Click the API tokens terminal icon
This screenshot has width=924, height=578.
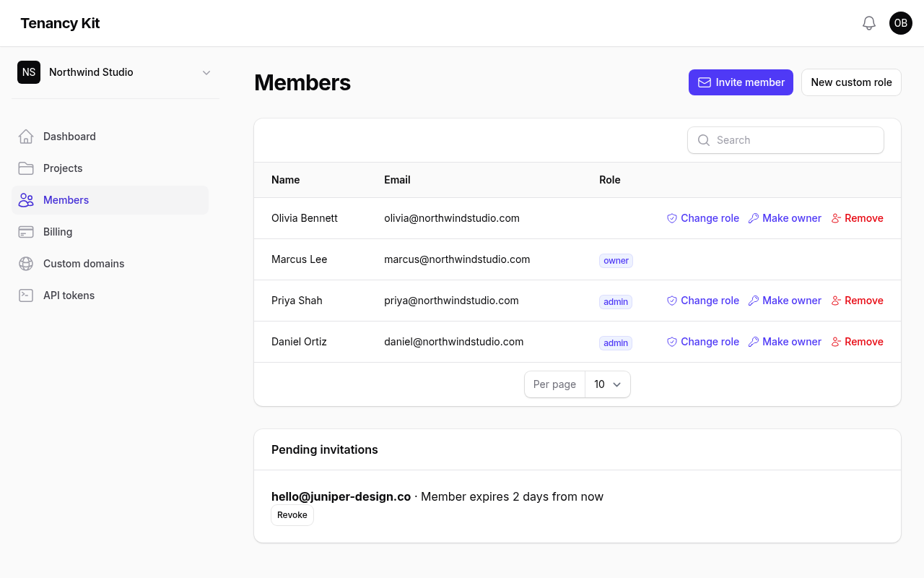coord(26,296)
